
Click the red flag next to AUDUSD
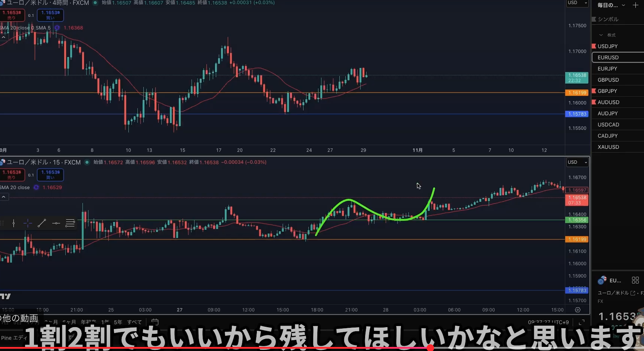coord(594,102)
